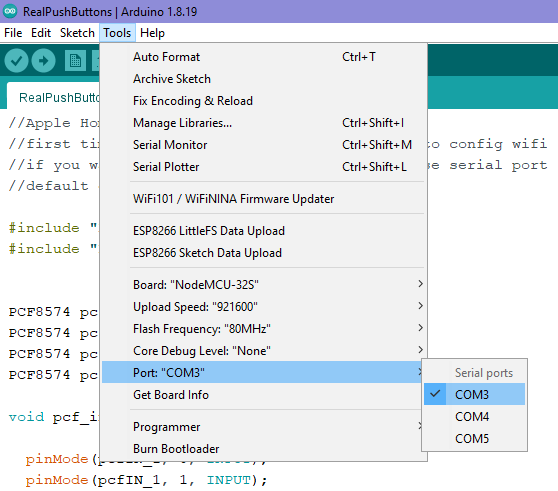Open the Flash Frequency "80MHz" submenu
The width and height of the screenshot is (558, 491).
click(x=262, y=329)
